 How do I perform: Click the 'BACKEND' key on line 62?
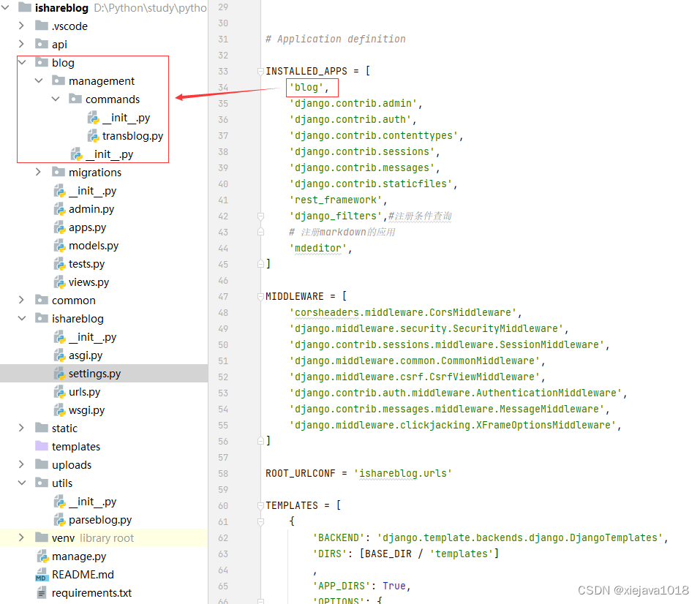[x=339, y=537]
